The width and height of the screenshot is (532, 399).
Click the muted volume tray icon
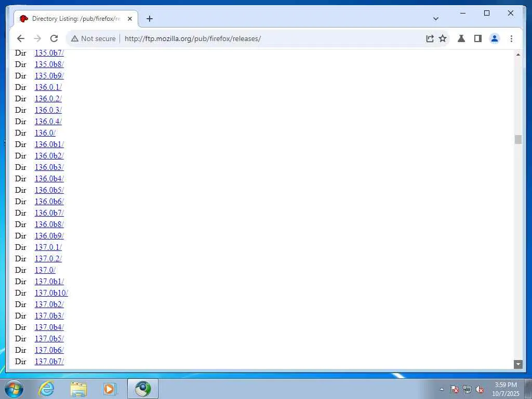[480, 390]
